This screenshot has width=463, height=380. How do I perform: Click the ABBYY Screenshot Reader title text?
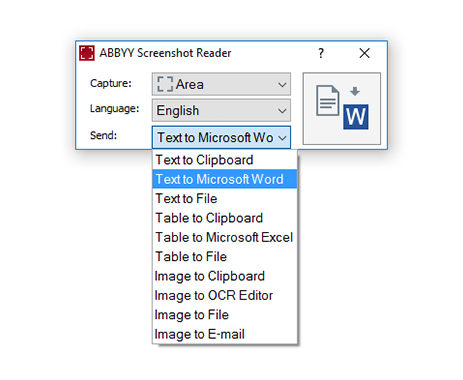[165, 53]
